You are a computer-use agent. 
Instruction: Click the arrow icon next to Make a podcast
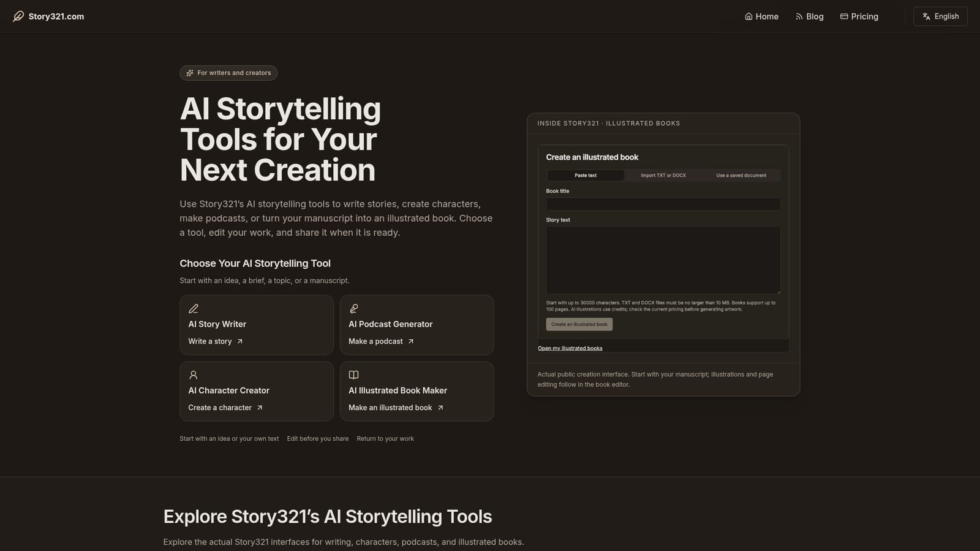(410, 342)
